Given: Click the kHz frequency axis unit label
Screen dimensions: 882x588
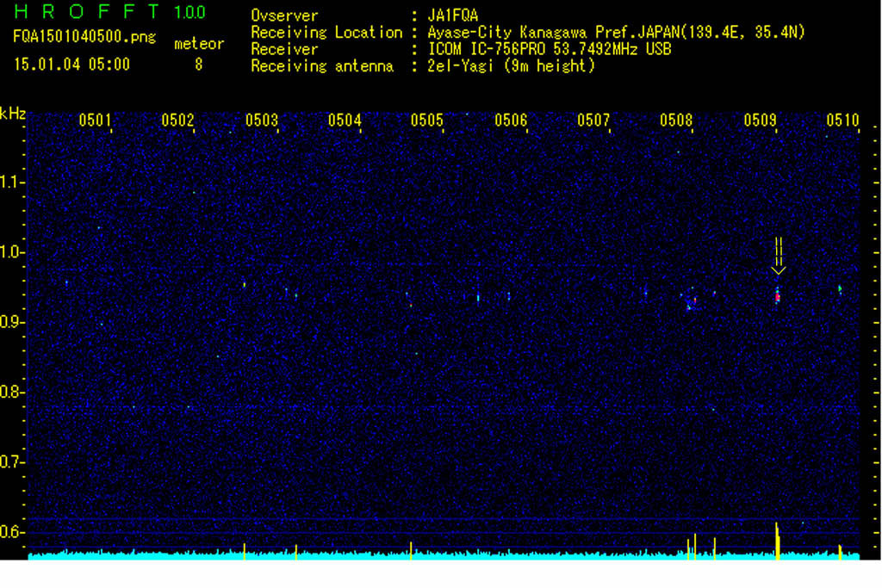Looking at the screenshot, I should point(13,115).
